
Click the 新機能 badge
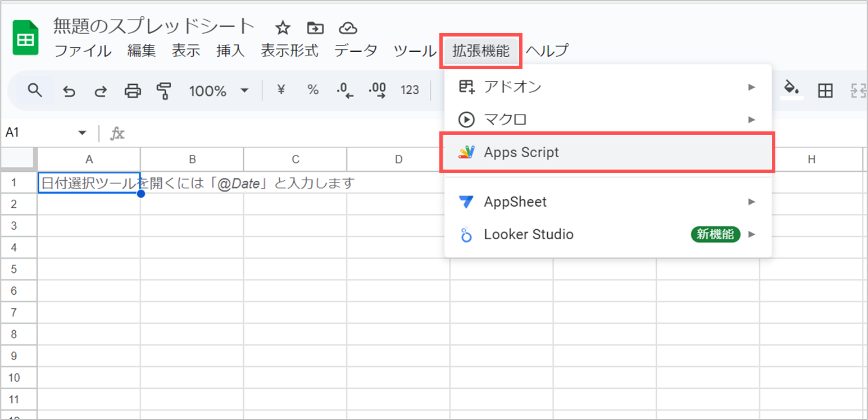(715, 235)
